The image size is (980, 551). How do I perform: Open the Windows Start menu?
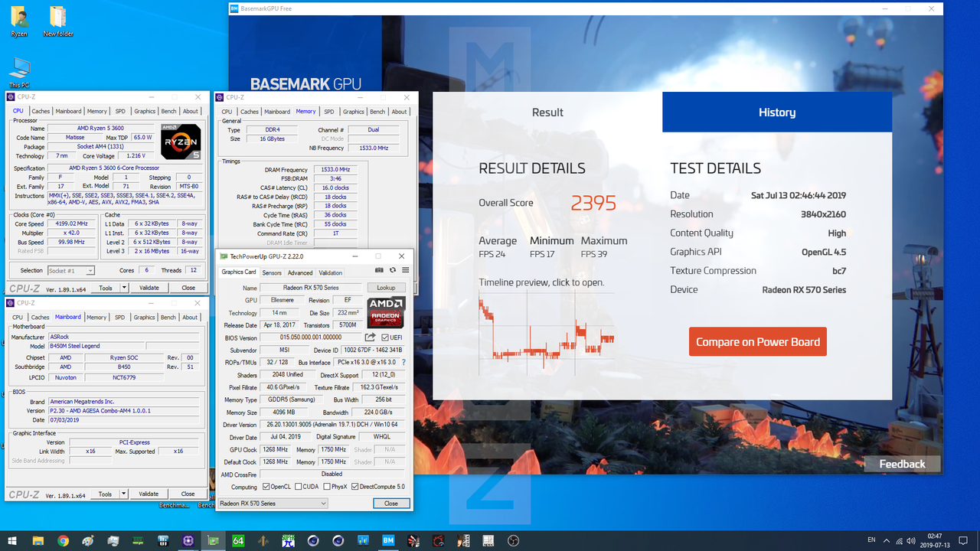(x=12, y=541)
